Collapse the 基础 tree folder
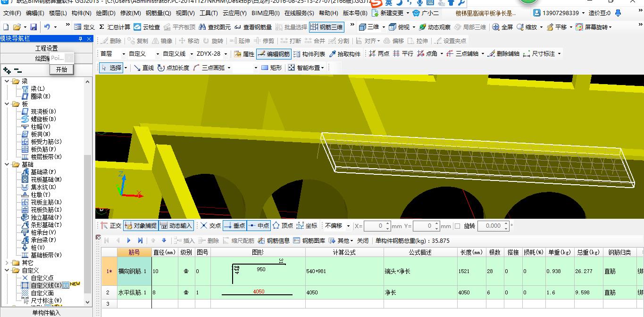 click(7, 164)
